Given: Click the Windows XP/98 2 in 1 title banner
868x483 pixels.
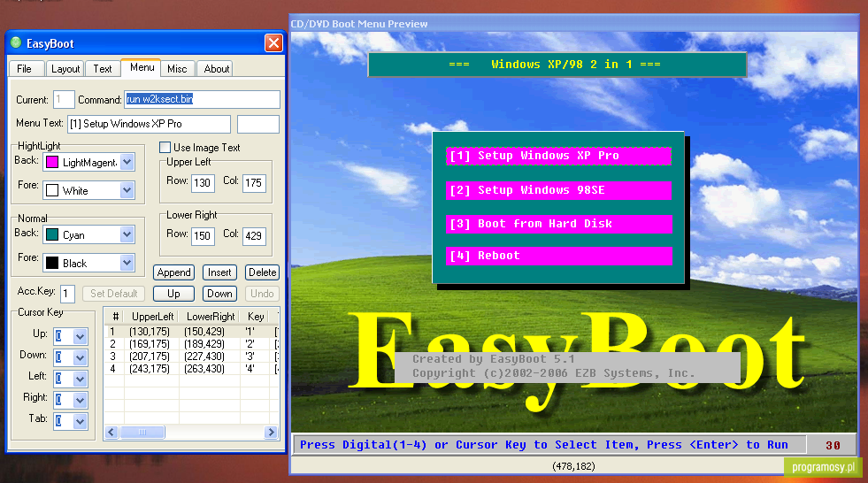Looking at the screenshot, I should [557, 65].
